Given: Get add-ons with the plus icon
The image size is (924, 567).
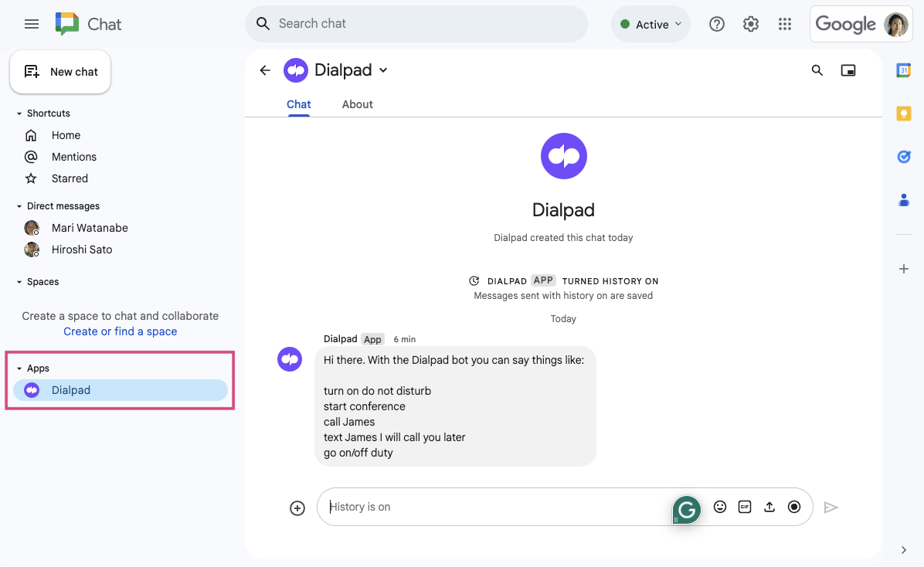Looking at the screenshot, I should (x=903, y=269).
